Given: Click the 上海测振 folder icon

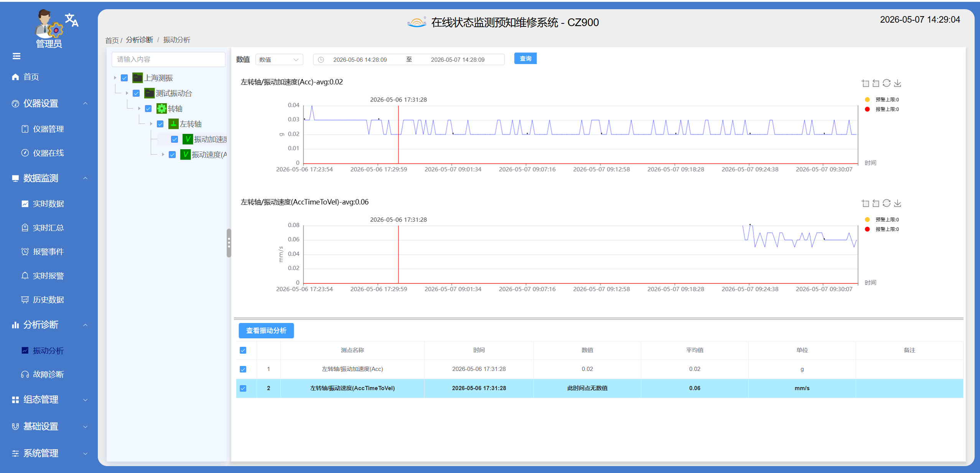Looking at the screenshot, I should click(x=137, y=78).
